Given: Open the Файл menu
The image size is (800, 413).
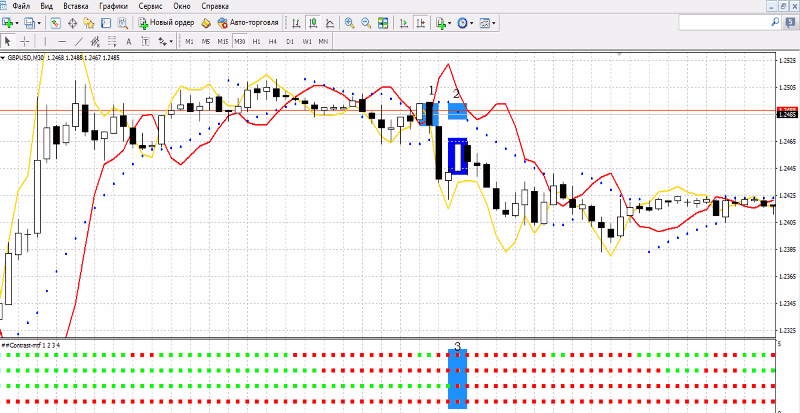Looking at the screenshot, I should (21, 7).
